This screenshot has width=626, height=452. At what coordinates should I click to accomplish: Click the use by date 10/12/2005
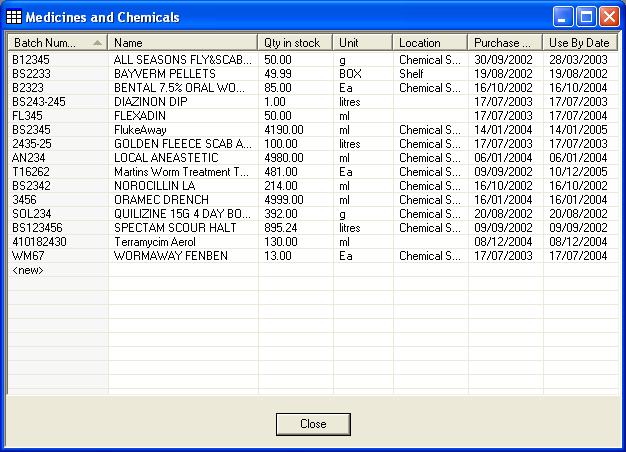(x=580, y=172)
